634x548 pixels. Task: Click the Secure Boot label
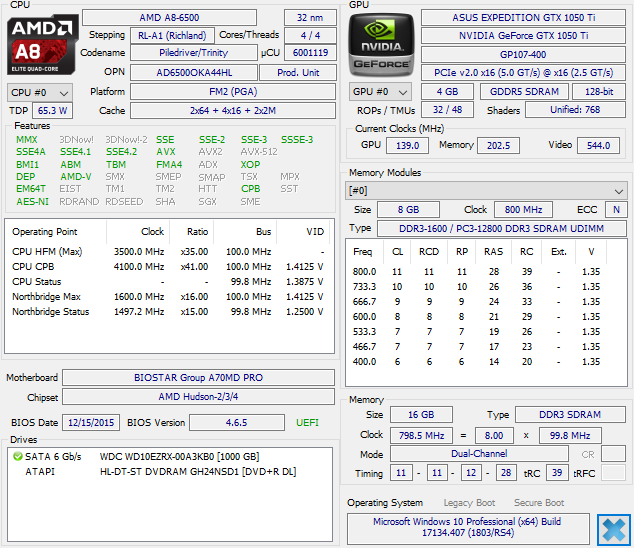click(x=539, y=503)
